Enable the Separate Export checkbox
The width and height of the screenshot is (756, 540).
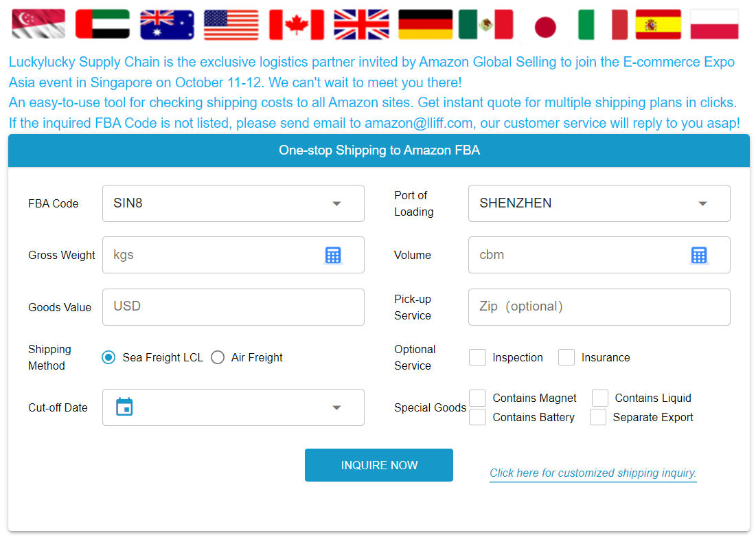click(598, 417)
